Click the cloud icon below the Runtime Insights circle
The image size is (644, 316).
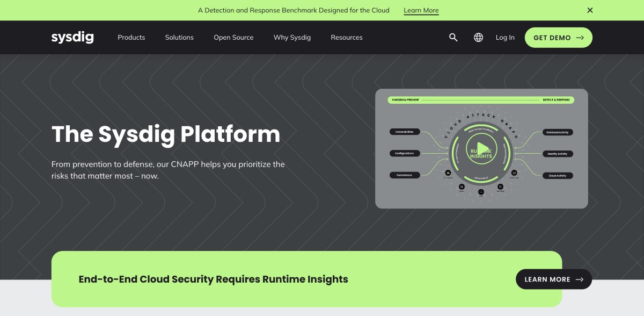(x=481, y=192)
